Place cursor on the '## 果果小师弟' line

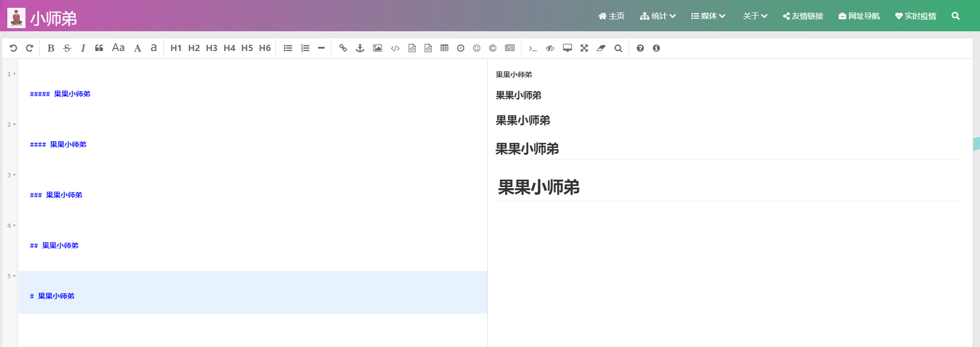[x=54, y=245]
